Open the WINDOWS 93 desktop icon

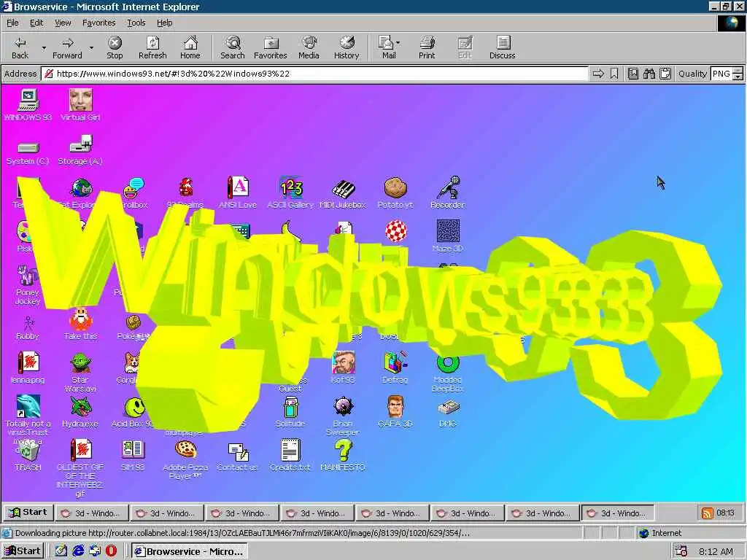coord(28,105)
